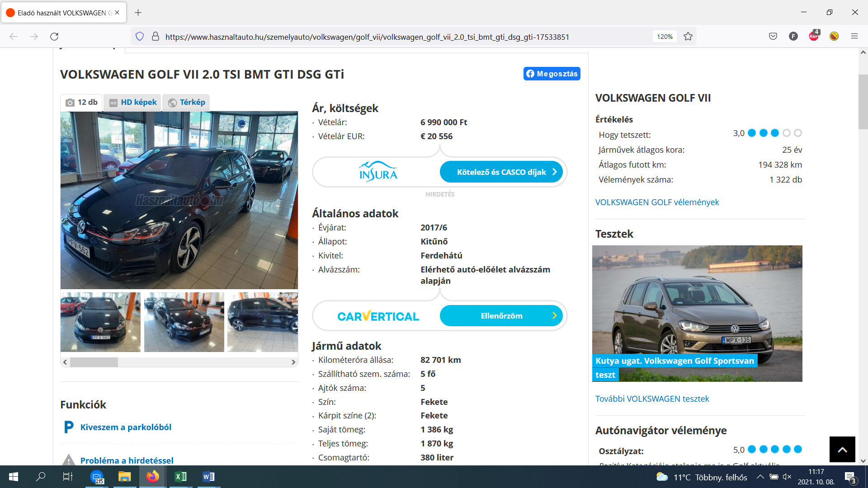The image size is (868, 488).
Task: Open VOLKSWAGEN GOLF vélemények link
Action: [x=657, y=202]
